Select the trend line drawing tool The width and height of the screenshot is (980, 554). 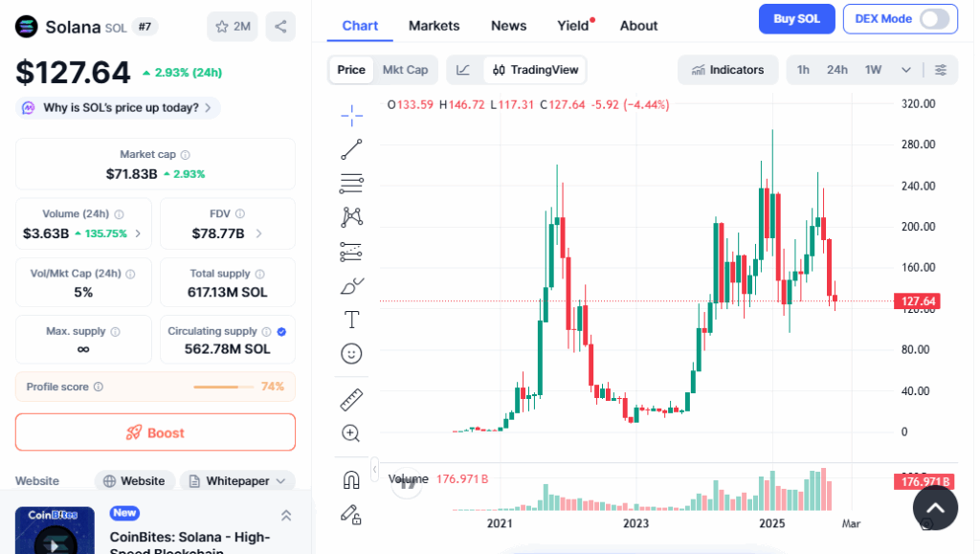351,149
